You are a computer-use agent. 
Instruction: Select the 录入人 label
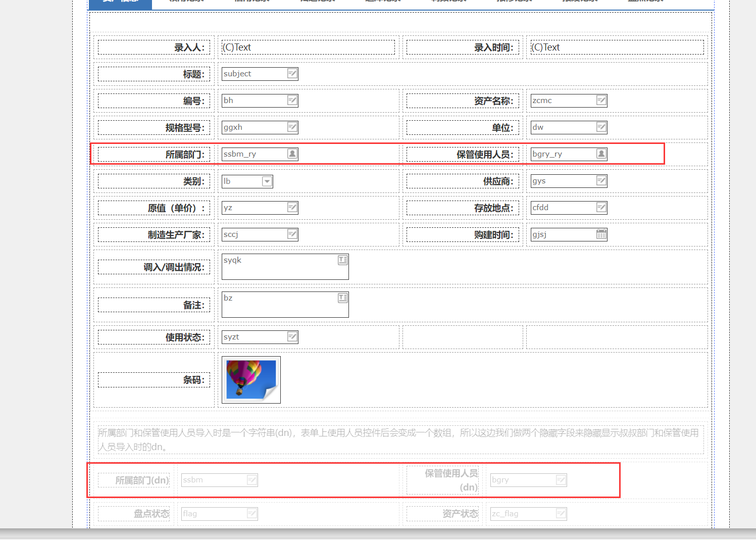(x=154, y=47)
